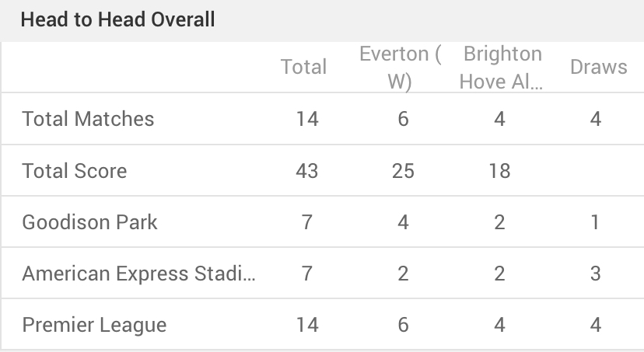Select the Head to Head Overall header

[x=117, y=19]
